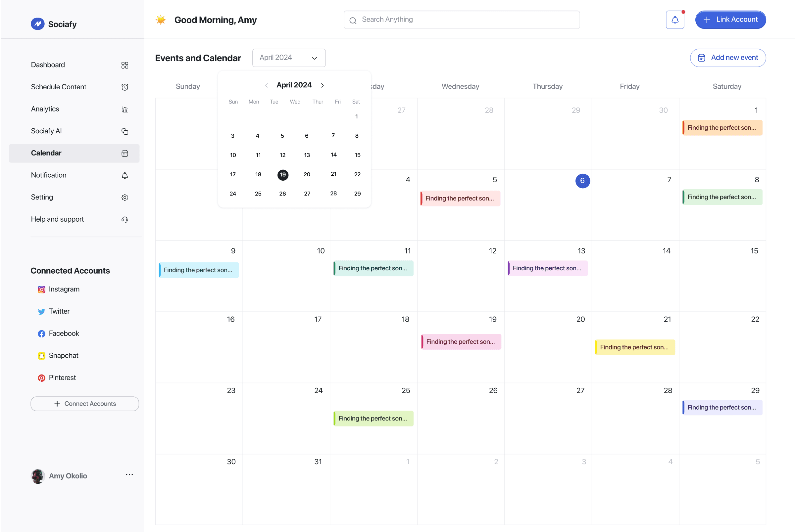
Task: Go to next month in date picker
Action: pyautogui.click(x=323, y=85)
